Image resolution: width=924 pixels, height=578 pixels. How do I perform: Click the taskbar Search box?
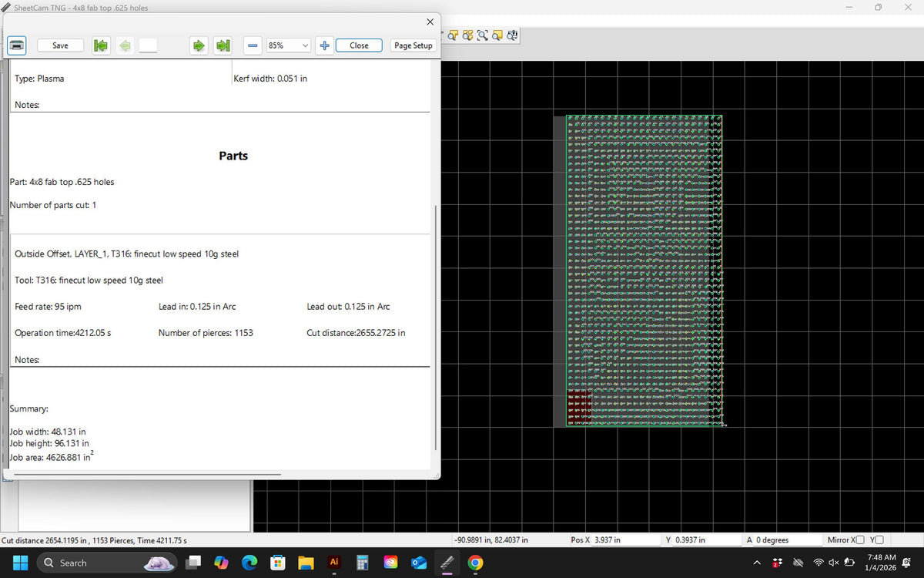point(108,563)
